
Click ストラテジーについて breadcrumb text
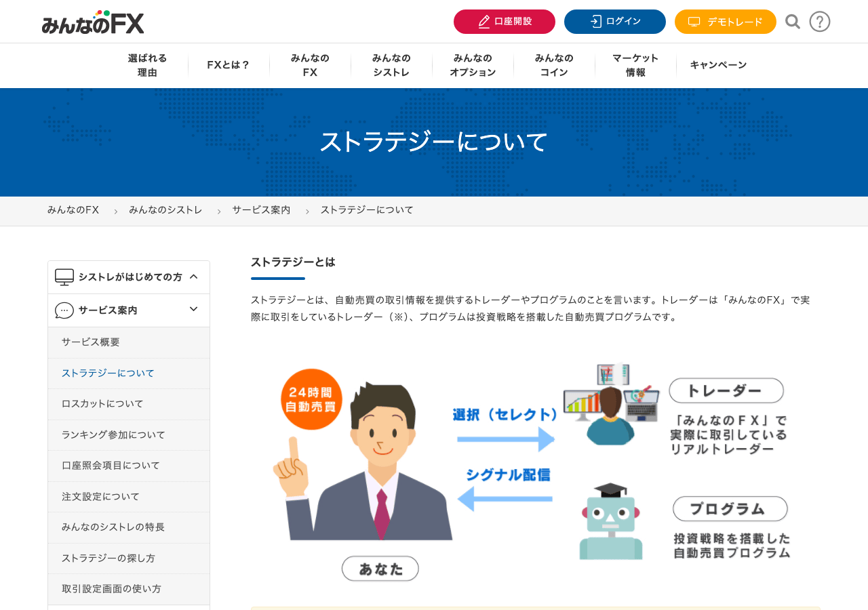coord(367,210)
